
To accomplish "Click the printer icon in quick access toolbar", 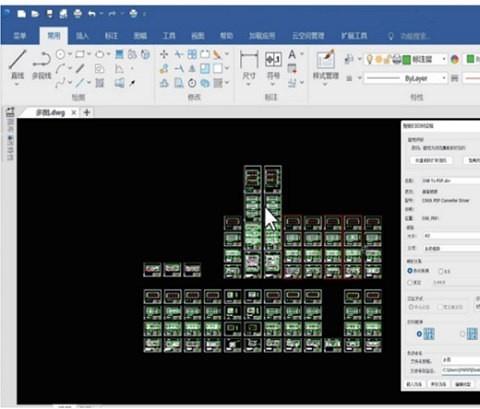I will [x=77, y=14].
